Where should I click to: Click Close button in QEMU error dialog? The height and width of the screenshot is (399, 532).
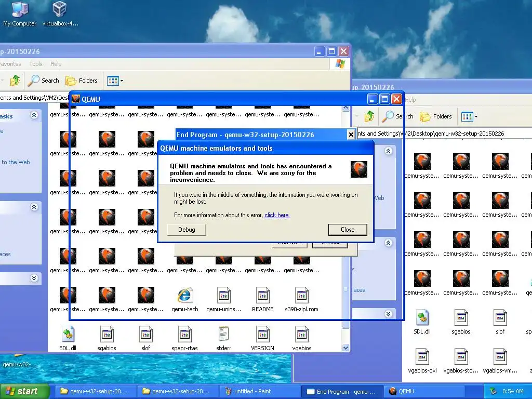click(348, 230)
